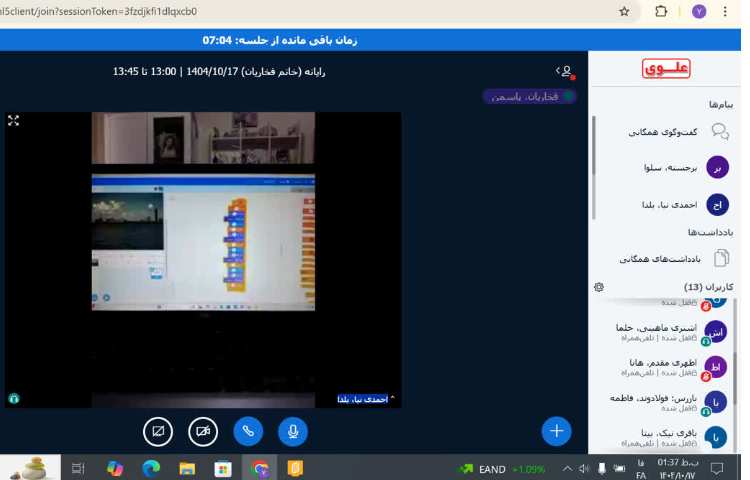
Task: Open Task View on taskbar
Action: tap(78, 469)
